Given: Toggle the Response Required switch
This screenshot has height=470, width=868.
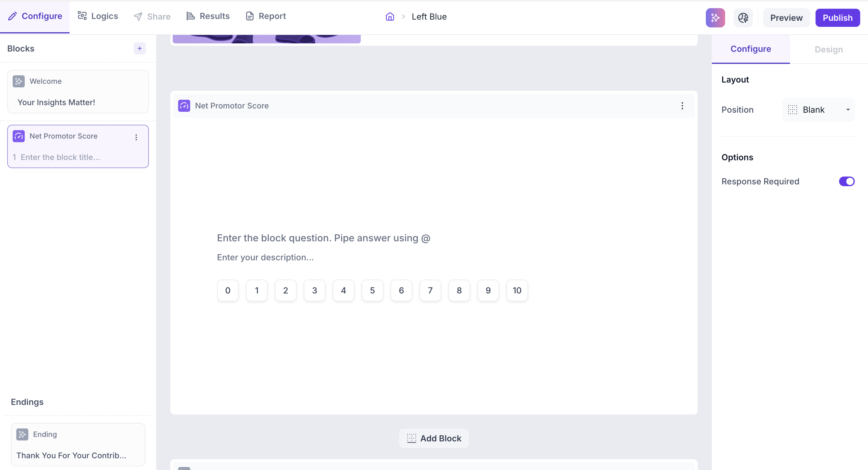Looking at the screenshot, I should point(846,181).
